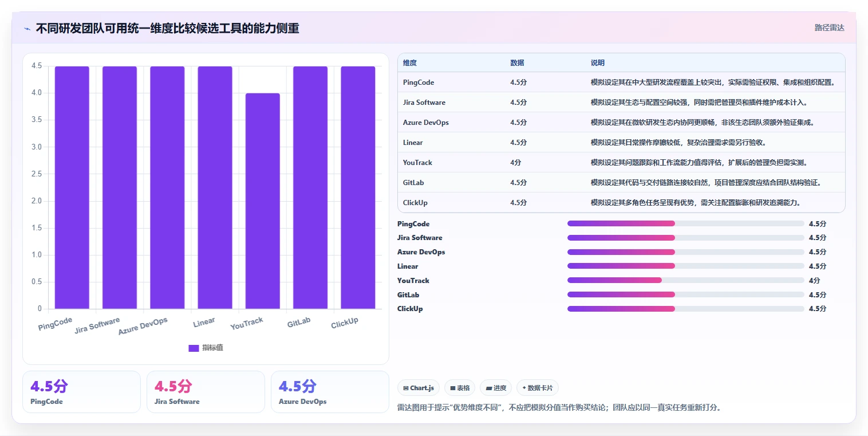868x436 pixels.
Task: Click the shorter YouTrack bar in the chart
Action: coord(263,201)
